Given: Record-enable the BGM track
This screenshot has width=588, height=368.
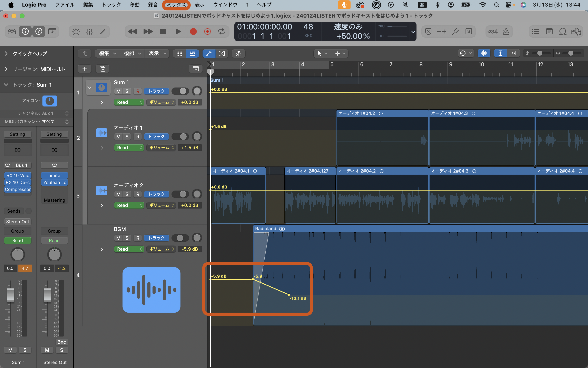Looking at the screenshot, I should [x=138, y=238].
